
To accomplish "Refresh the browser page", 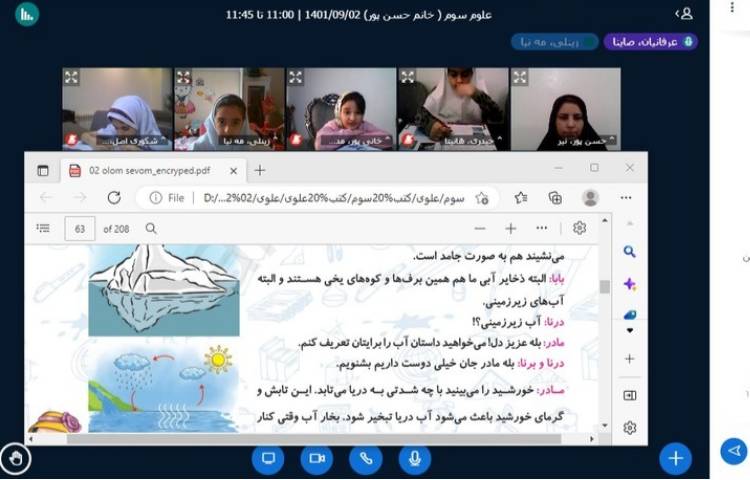I will pos(114,198).
